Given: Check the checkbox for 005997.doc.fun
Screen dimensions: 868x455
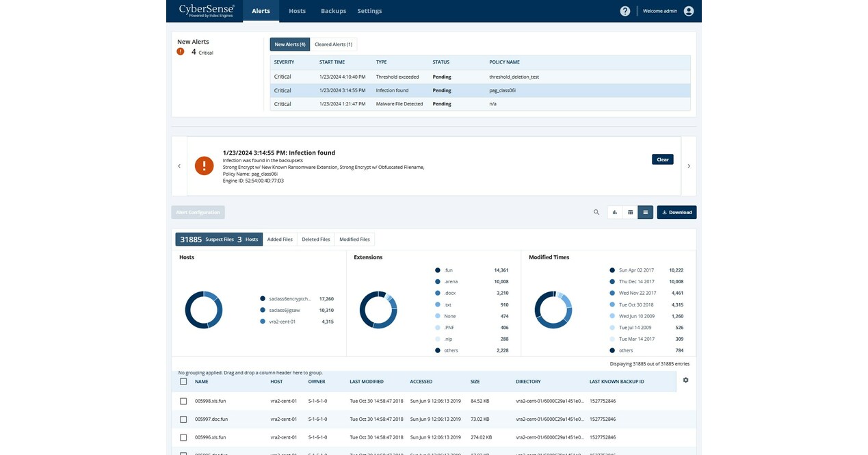Looking at the screenshot, I should [183, 419].
